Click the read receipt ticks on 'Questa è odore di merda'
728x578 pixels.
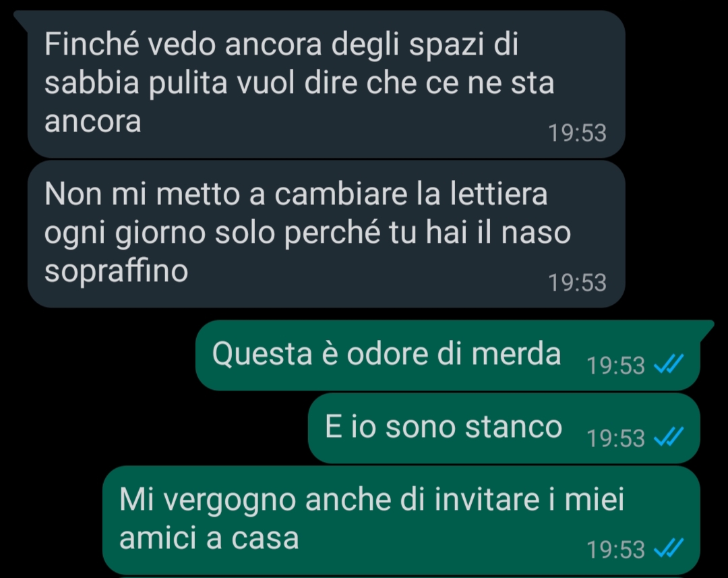pos(669,364)
